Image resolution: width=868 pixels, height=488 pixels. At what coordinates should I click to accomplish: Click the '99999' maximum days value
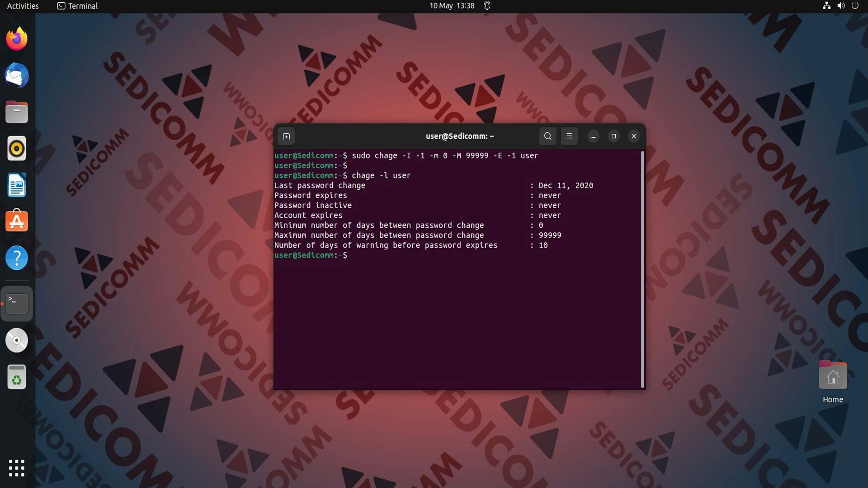point(550,235)
